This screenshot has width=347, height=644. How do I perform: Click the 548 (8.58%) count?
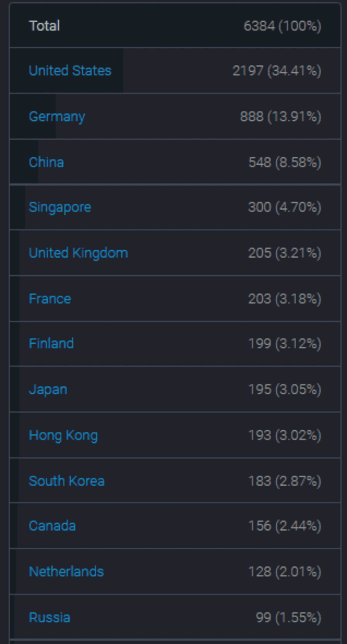click(x=285, y=163)
